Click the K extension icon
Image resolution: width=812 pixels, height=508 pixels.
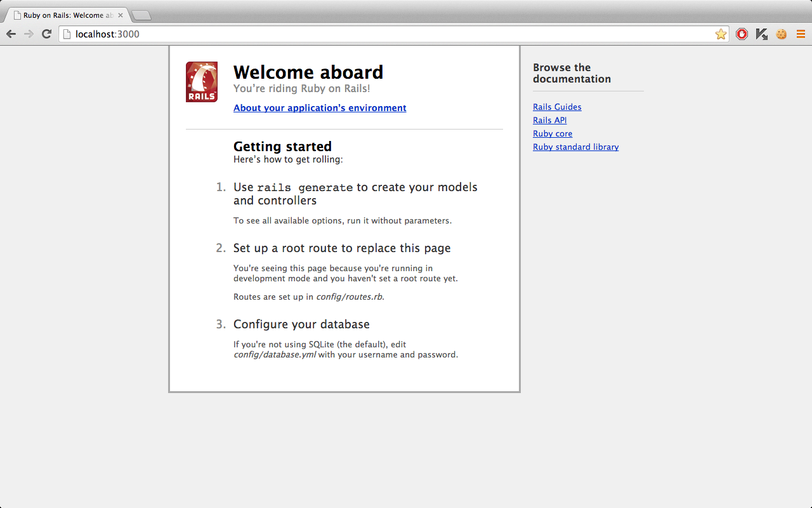pyautogui.click(x=762, y=34)
